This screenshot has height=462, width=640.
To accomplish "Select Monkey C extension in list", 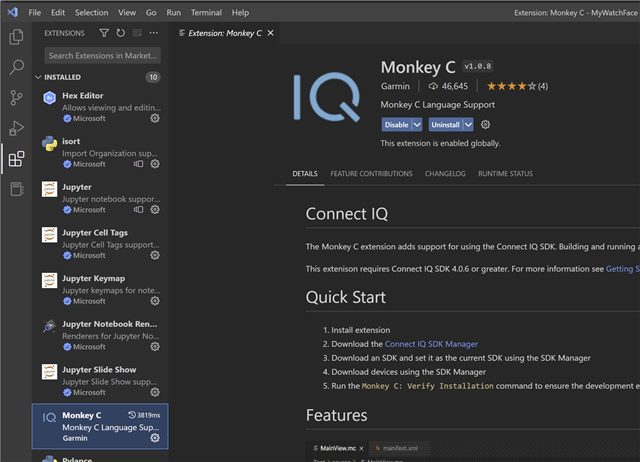I will tap(100, 426).
